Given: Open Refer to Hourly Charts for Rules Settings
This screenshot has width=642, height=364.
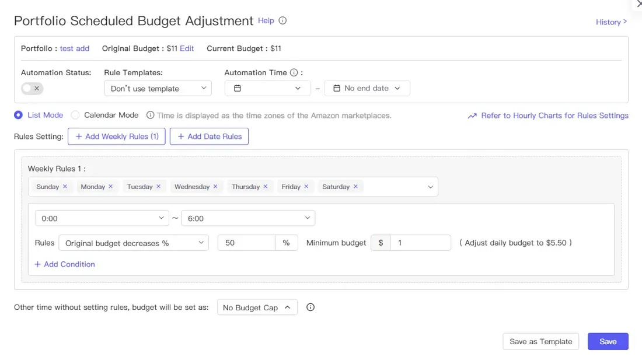Looking at the screenshot, I should (x=554, y=116).
